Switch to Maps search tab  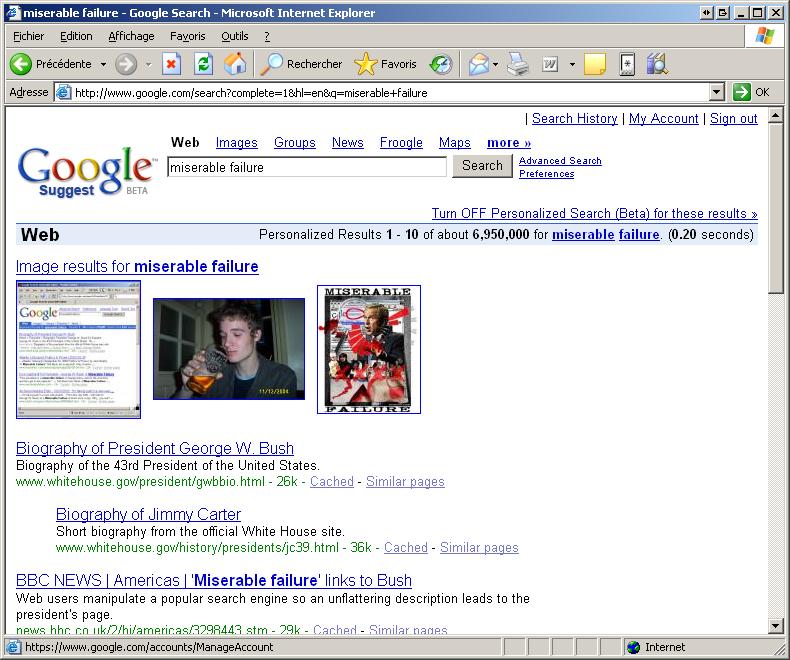point(454,143)
